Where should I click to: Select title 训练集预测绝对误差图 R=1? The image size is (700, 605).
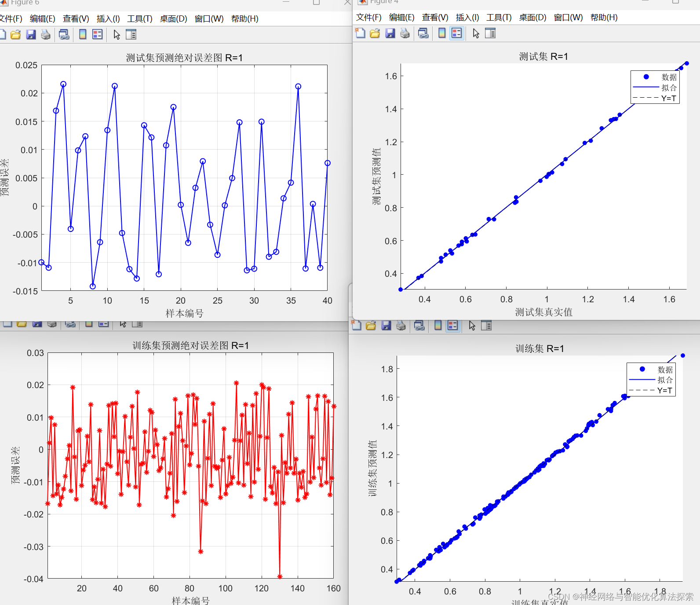point(191,345)
